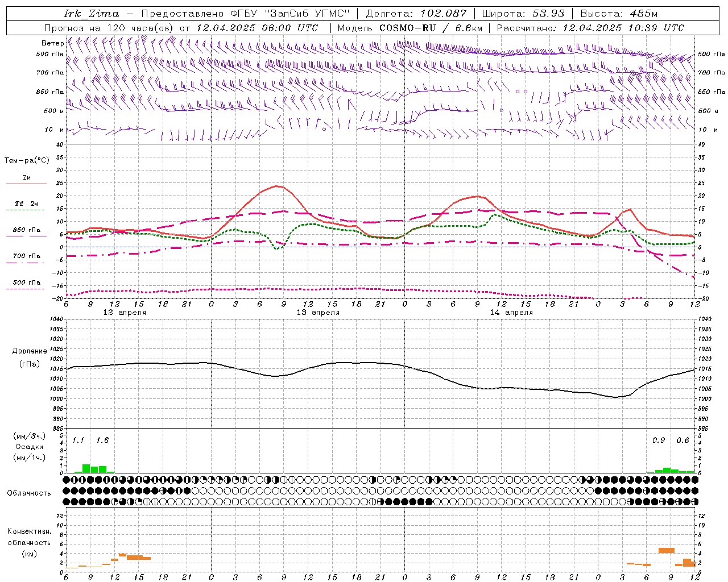Click the forecast start '12.04.2025 06:00 UTC'
728x582 pixels.
coord(257,28)
